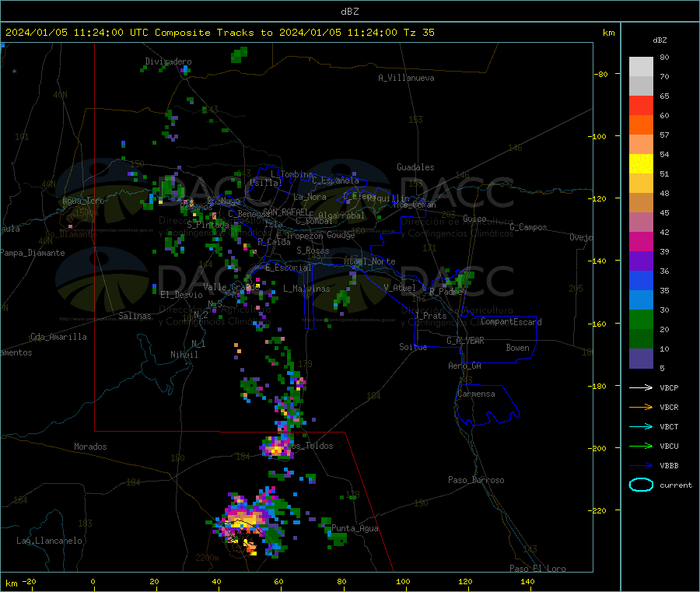Click the cyan 'current' ellipse icon
The image size is (700, 592).
pos(641,485)
